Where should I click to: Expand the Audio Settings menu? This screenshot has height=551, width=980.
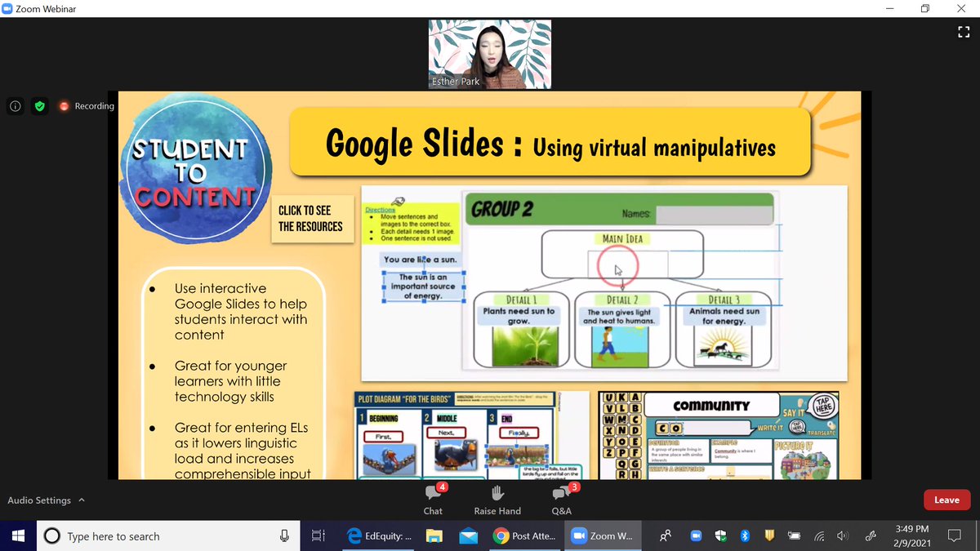click(46, 500)
